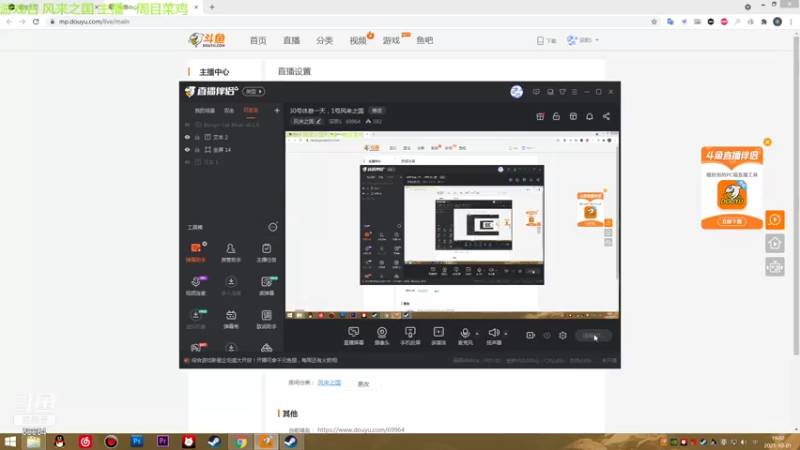Click the record video icon in bottom bar
The width and height of the screenshot is (800, 450).
pos(531,335)
